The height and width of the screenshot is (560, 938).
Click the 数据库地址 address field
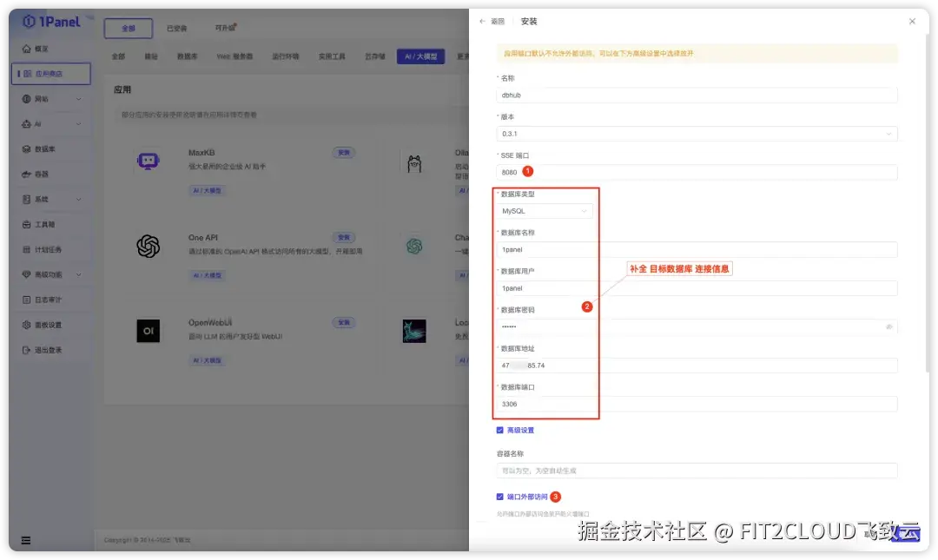(x=697, y=366)
